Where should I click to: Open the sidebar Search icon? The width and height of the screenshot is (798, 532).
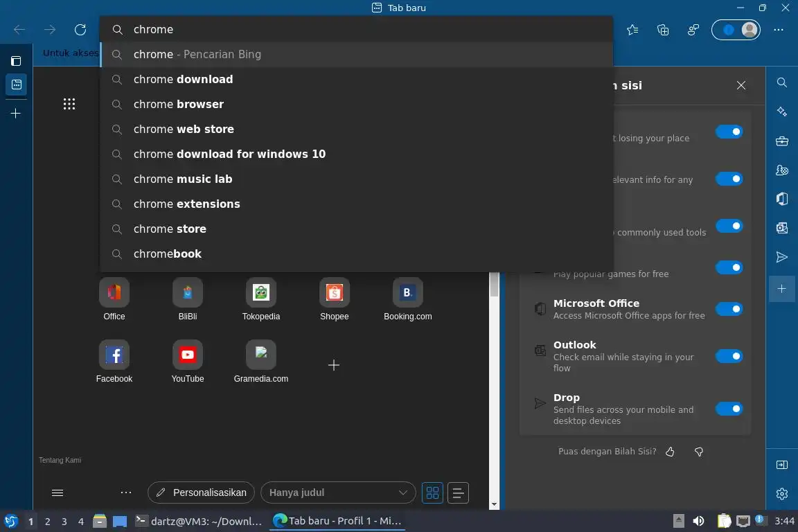click(x=781, y=82)
